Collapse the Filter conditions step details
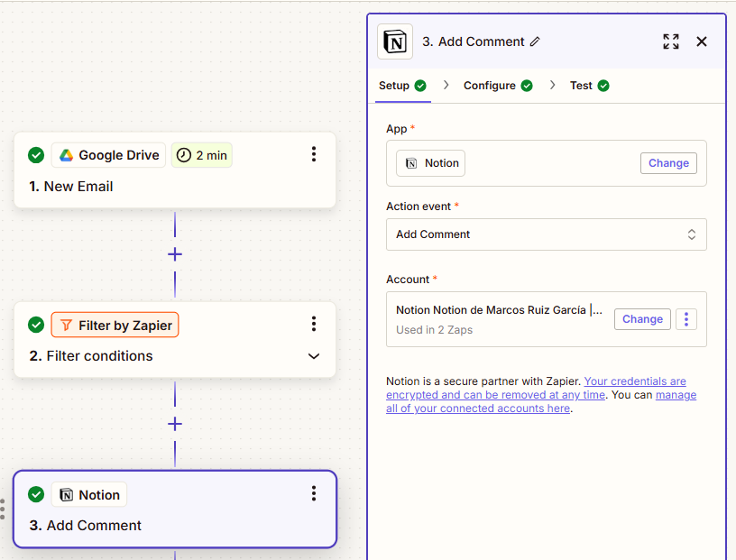The image size is (736, 560). point(313,356)
